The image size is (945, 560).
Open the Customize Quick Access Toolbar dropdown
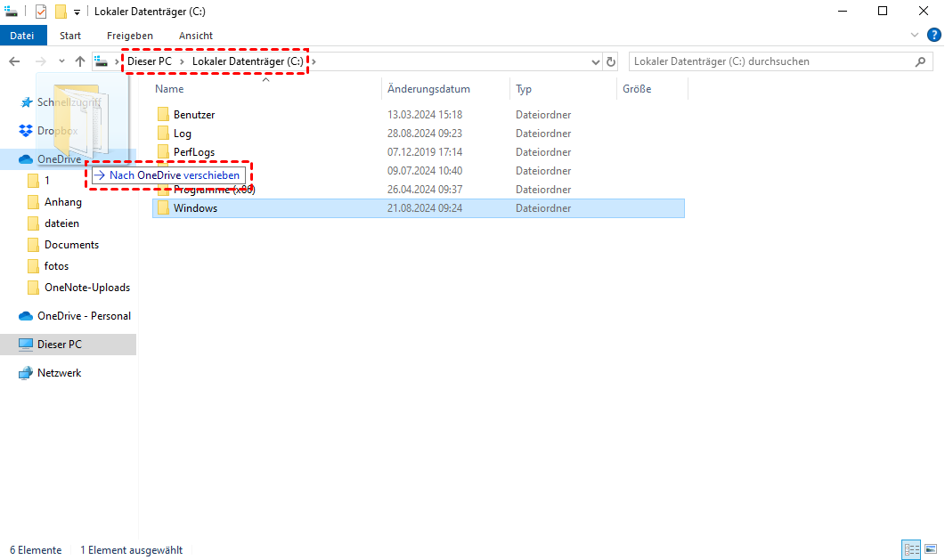77,12
